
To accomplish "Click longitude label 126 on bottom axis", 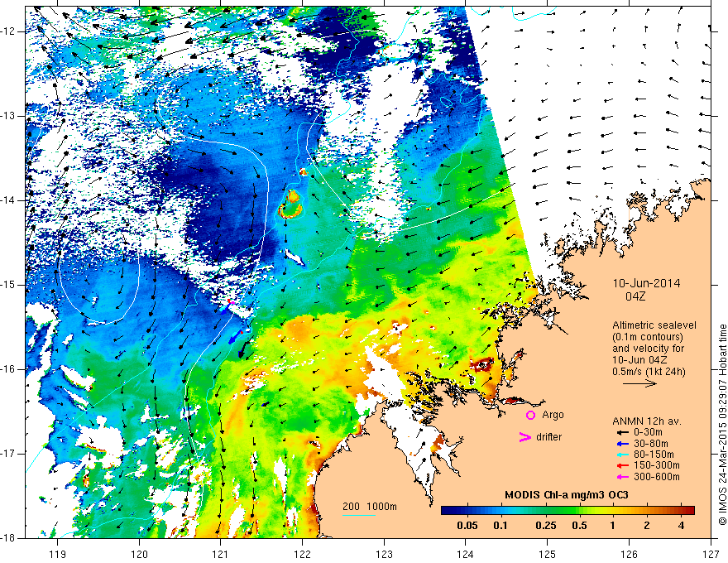I will [x=629, y=554].
